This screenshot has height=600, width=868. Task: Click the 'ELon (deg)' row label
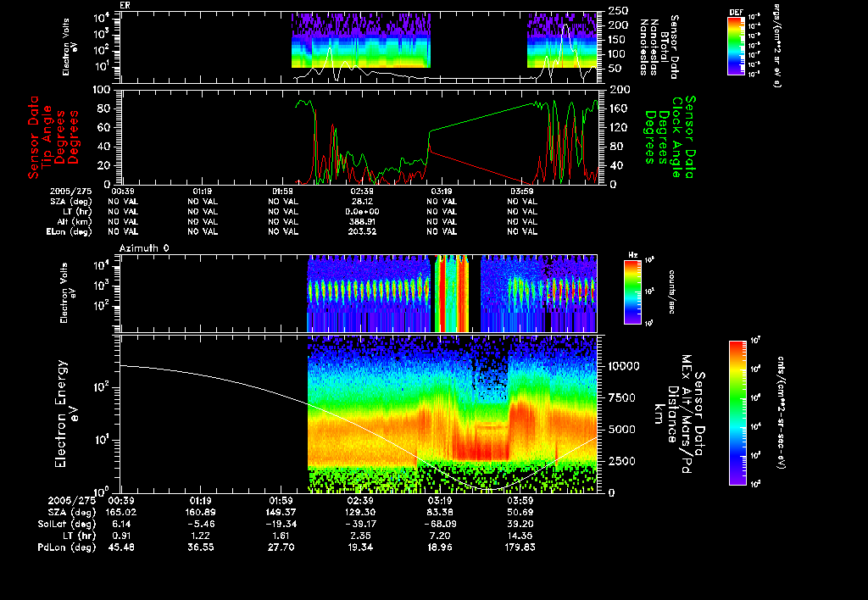(70, 231)
